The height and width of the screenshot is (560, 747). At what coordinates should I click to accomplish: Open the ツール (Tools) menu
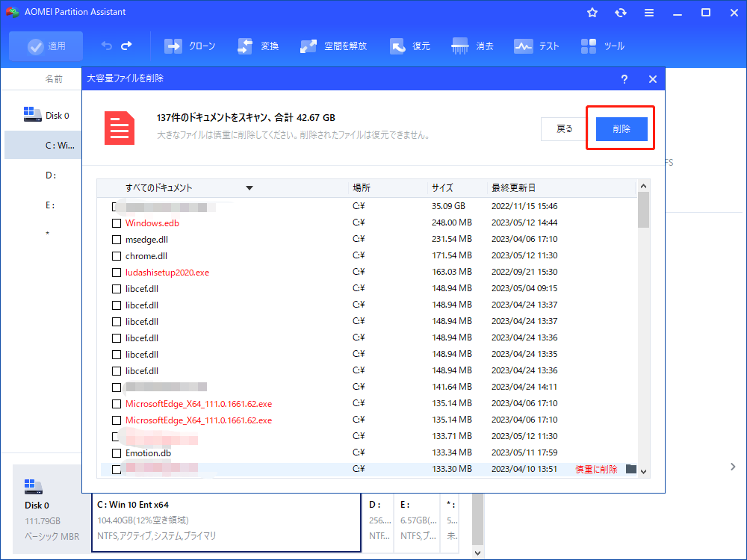(602, 46)
